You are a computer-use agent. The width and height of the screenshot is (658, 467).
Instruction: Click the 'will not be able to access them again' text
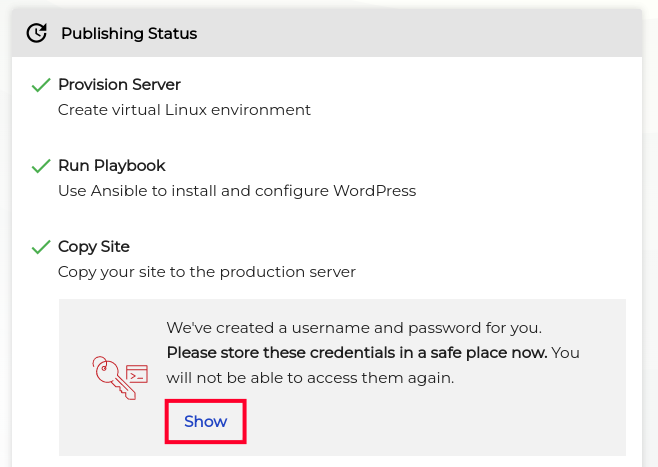(x=310, y=378)
